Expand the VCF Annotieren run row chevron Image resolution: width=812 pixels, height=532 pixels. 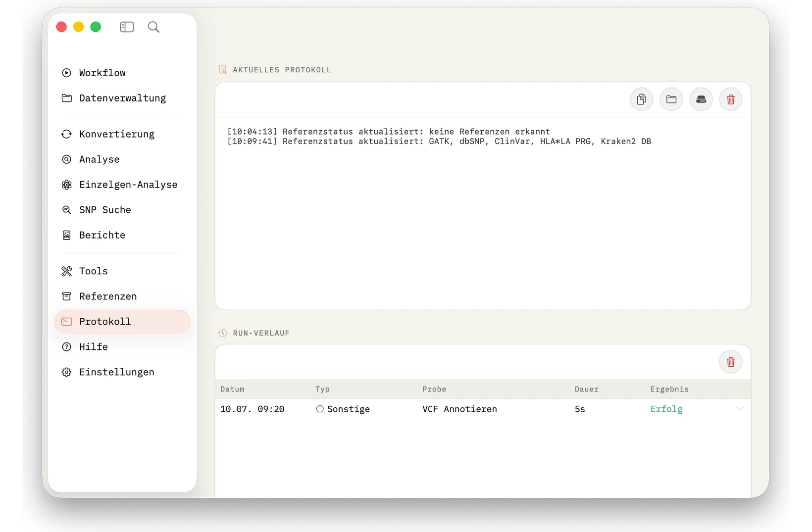[739, 409]
